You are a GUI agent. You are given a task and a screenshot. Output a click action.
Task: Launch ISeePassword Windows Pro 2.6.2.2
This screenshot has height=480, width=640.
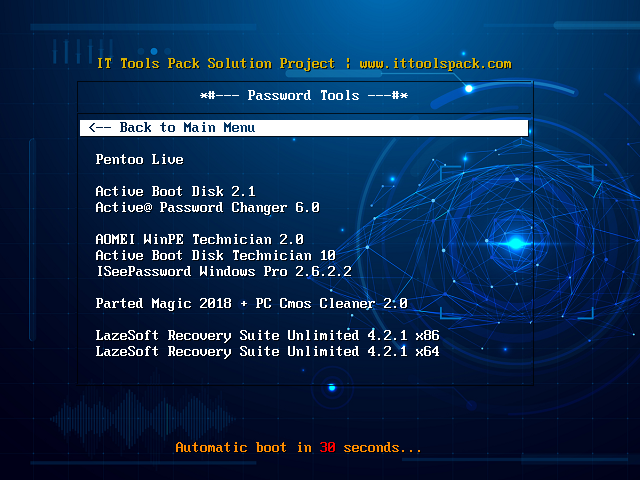coord(223,271)
